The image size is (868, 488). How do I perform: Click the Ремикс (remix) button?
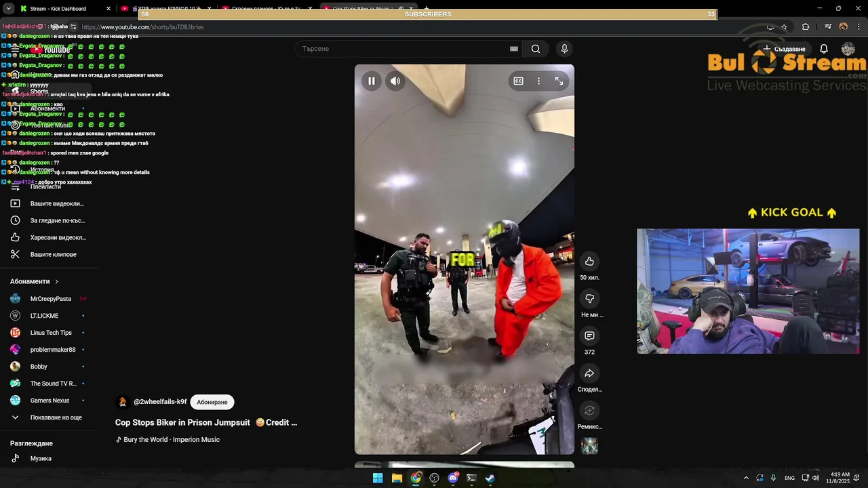(x=589, y=411)
